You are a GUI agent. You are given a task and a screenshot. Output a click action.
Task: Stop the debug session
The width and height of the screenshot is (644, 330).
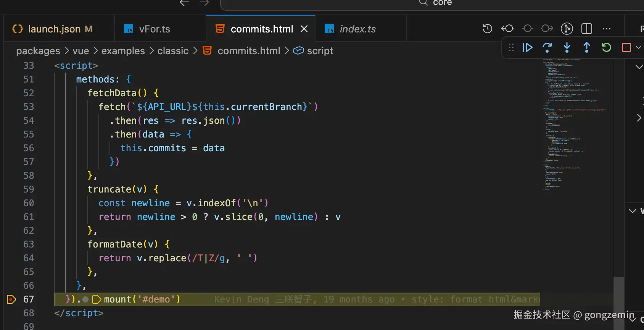point(626,48)
